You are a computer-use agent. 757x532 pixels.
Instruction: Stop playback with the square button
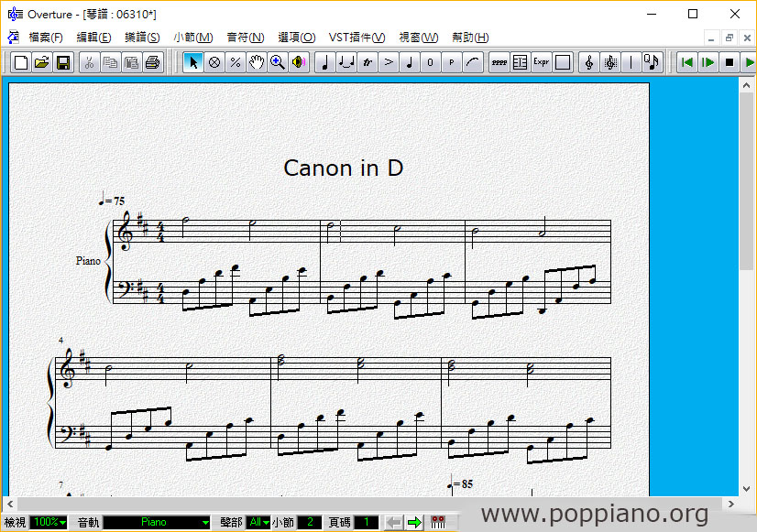[x=729, y=62]
